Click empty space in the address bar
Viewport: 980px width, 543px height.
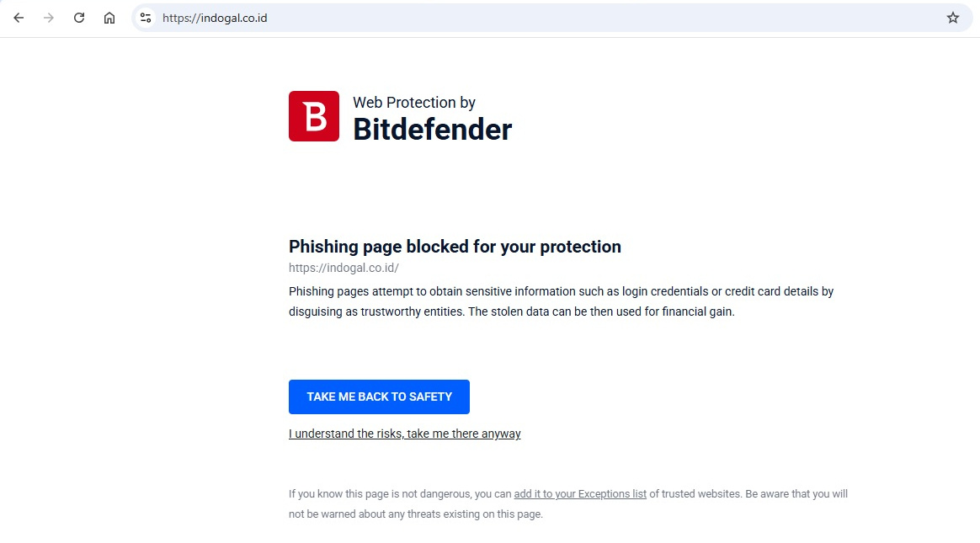589,18
